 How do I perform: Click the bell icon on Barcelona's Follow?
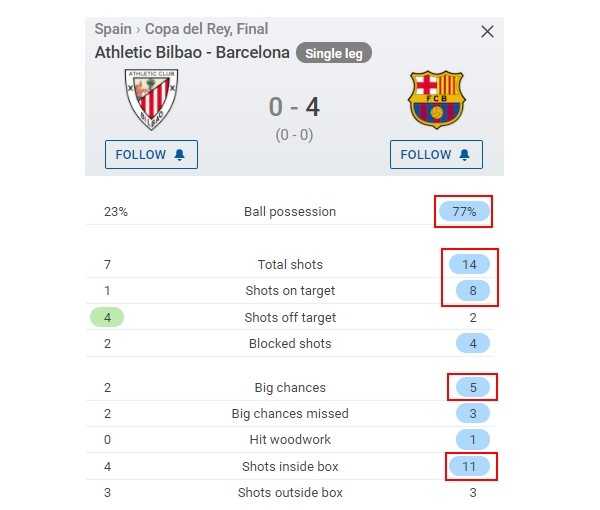coord(465,155)
